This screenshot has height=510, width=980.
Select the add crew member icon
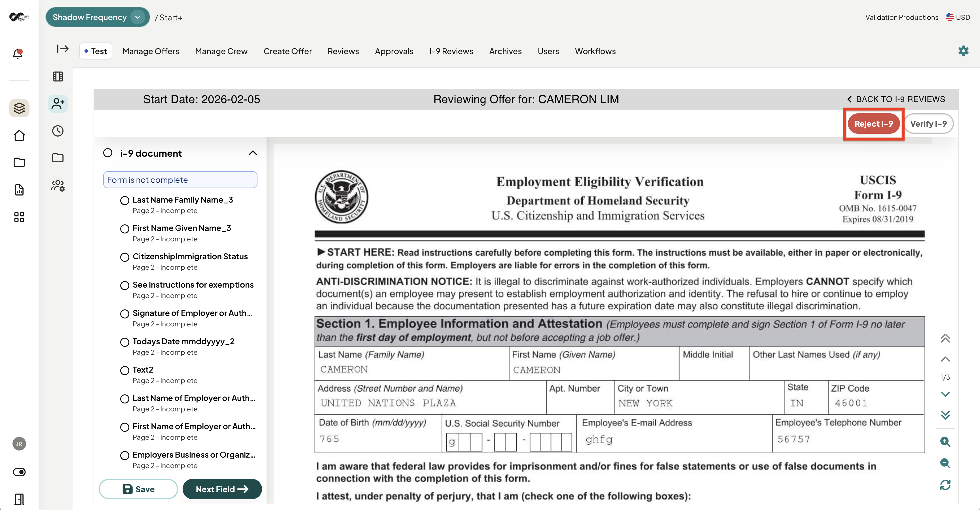pyautogui.click(x=58, y=103)
